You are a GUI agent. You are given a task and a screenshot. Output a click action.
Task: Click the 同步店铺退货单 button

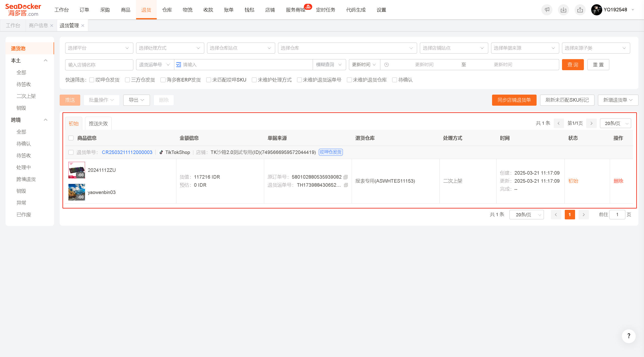(x=514, y=100)
